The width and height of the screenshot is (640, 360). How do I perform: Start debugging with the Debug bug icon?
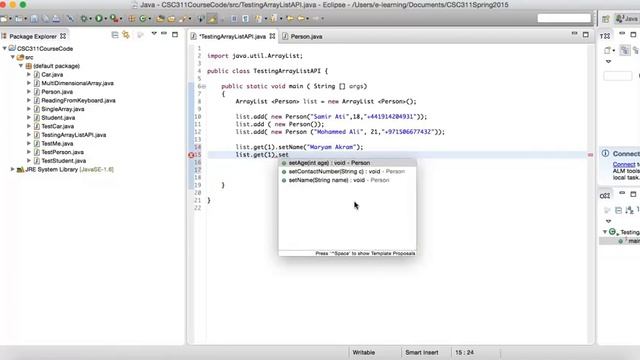pos(84,19)
